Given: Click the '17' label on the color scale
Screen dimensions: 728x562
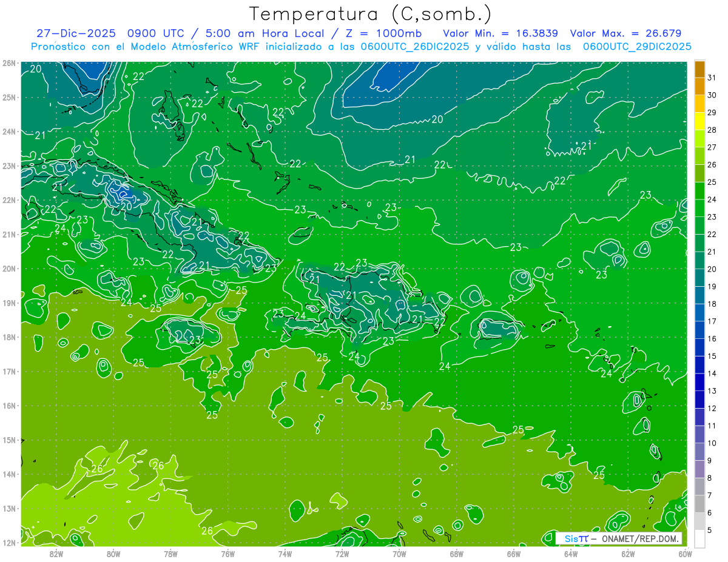Looking at the screenshot, I should point(712,321).
